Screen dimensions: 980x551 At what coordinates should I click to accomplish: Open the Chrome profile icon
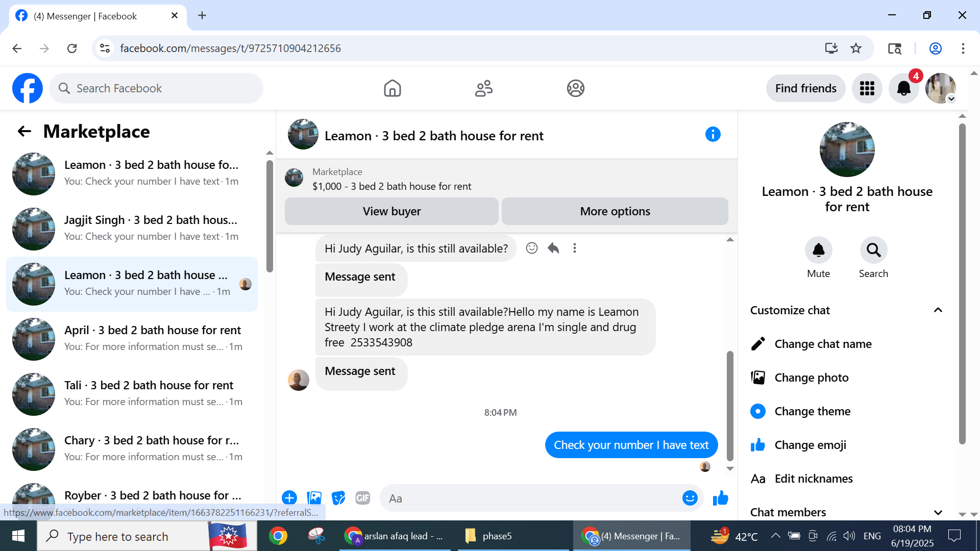(x=936, y=48)
